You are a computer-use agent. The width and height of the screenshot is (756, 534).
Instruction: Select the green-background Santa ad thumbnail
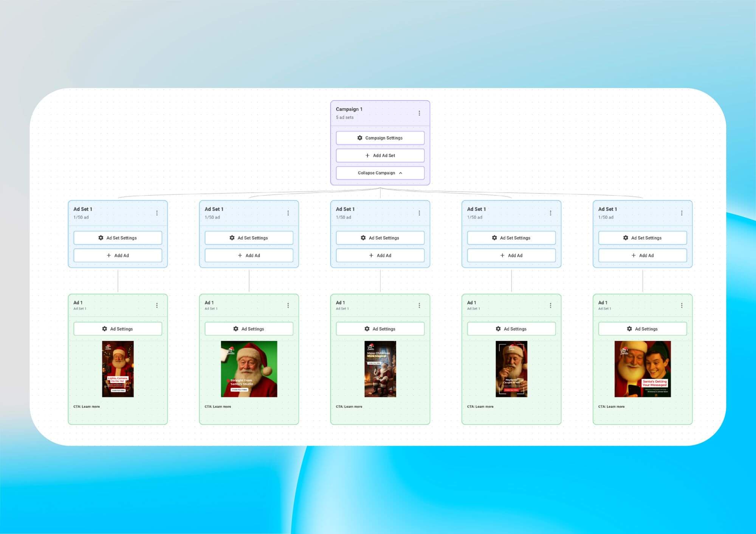(x=249, y=369)
